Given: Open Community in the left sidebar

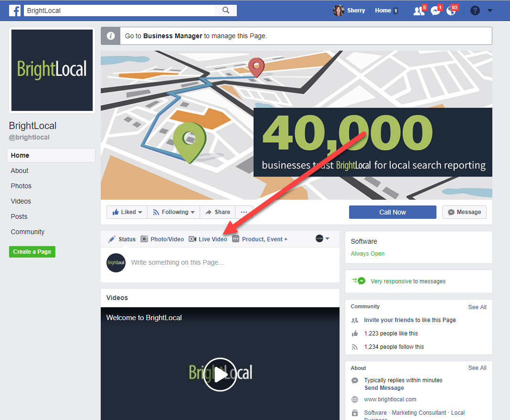Looking at the screenshot, I should tap(28, 232).
